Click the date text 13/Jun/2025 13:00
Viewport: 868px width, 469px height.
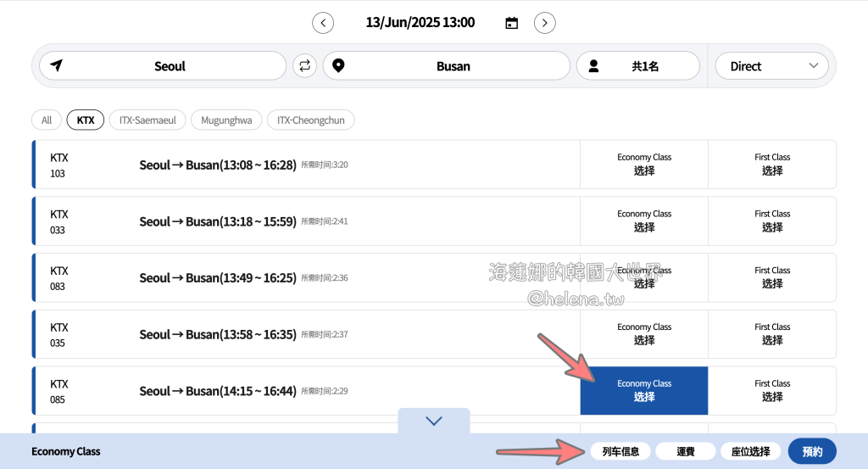click(x=420, y=23)
